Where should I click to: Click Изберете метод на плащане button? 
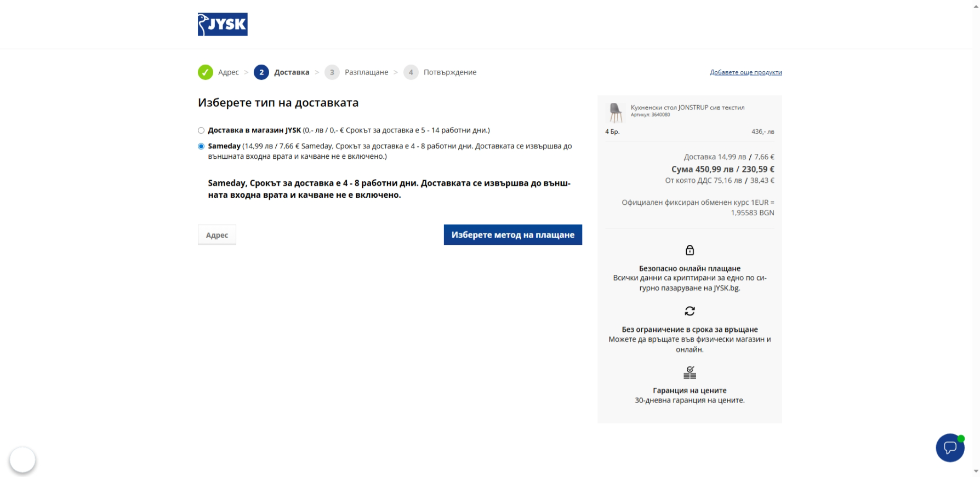(512, 235)
